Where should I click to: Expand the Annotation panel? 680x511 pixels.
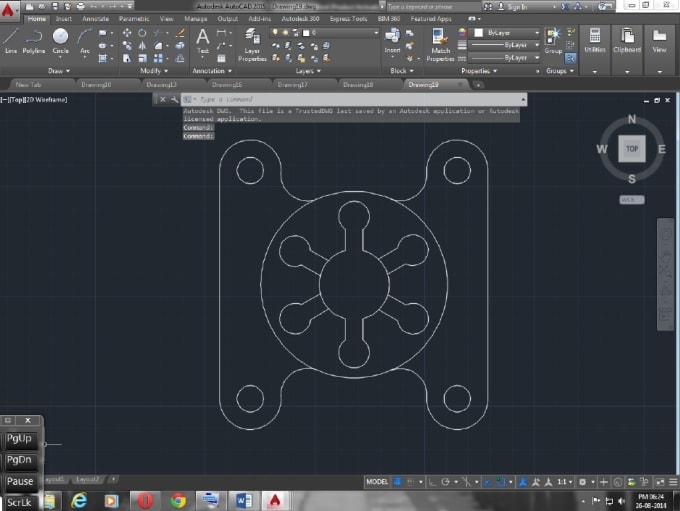click(212, 71)
